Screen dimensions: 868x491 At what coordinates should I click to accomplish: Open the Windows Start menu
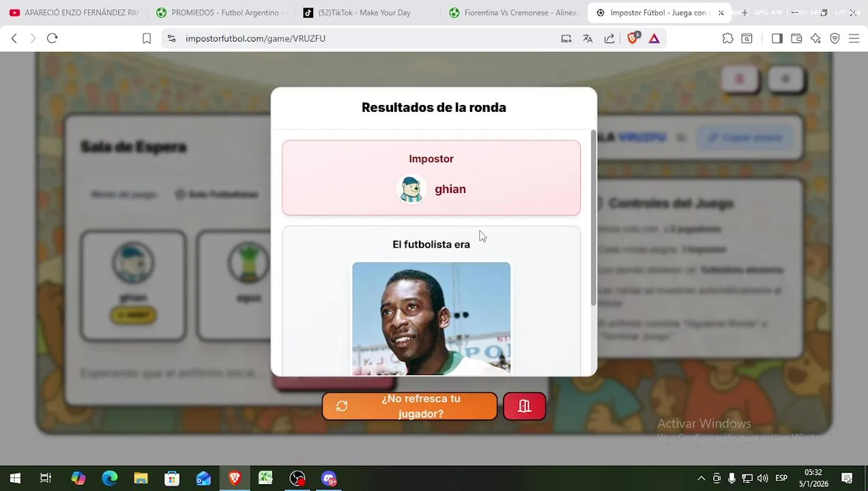[14, 479]
